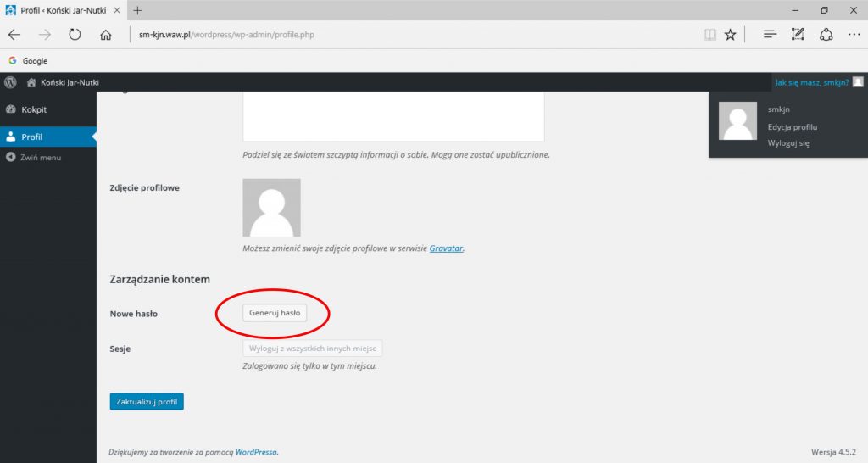Reload the page with refresh icon
This screenshot has height=463, width=868.
[x=75, y=34]
